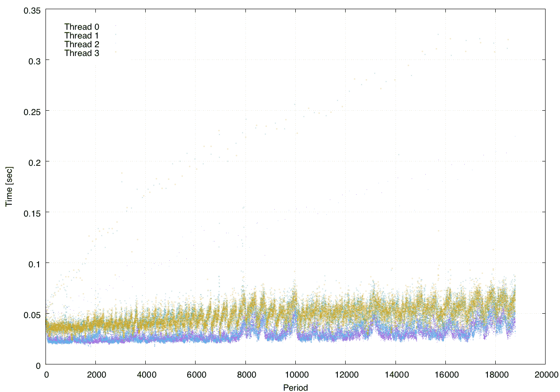Click the 20000 x-axis tick label
This screenshot has width=560, height=392.
tap(545, 374)
